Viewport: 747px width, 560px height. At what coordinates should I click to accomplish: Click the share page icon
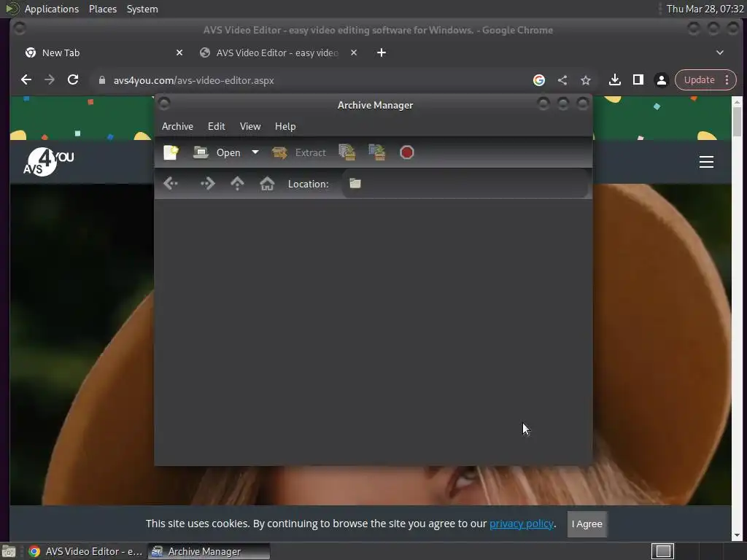(x=562, y=80)
